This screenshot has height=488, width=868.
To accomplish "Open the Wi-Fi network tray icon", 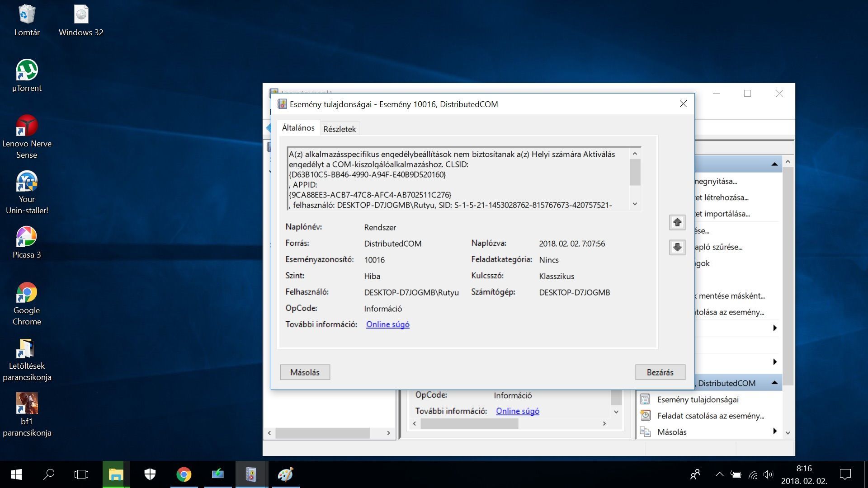I will [752, 474].
